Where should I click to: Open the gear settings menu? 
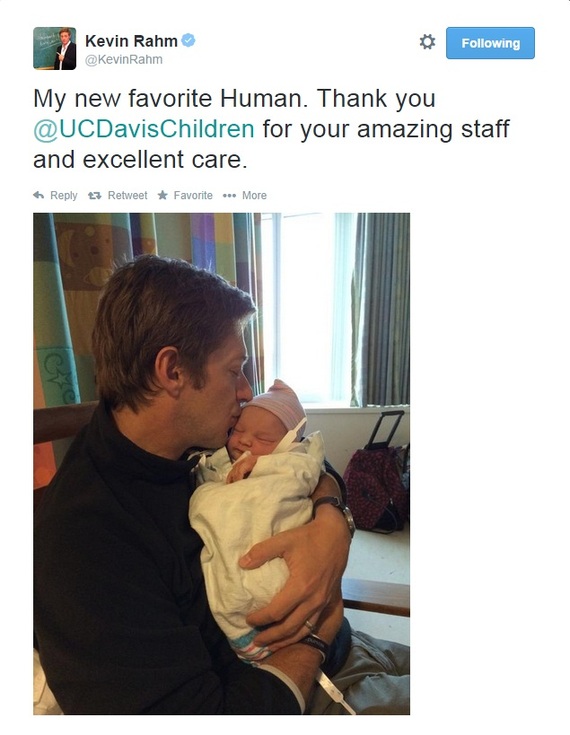tap(427, 42)
